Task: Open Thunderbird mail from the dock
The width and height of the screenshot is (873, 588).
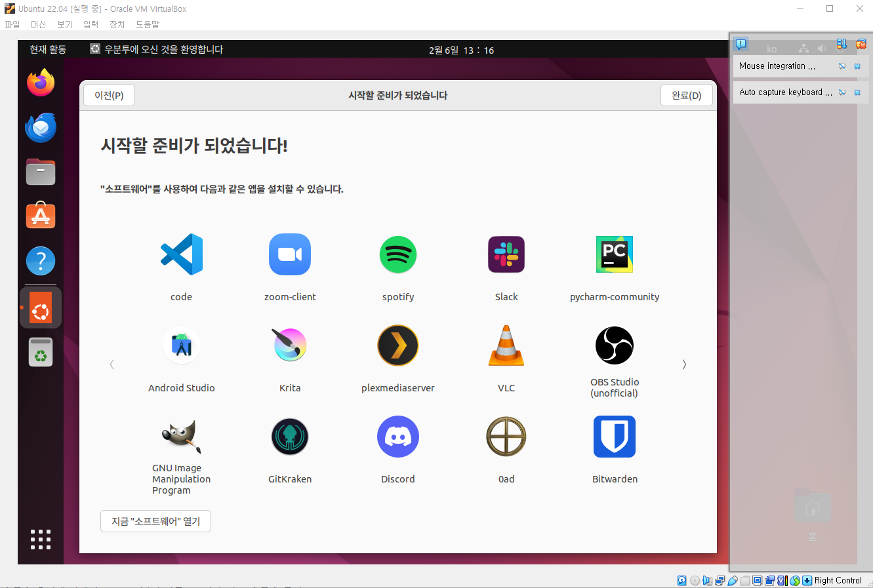Action: click(x=41, y=127)
